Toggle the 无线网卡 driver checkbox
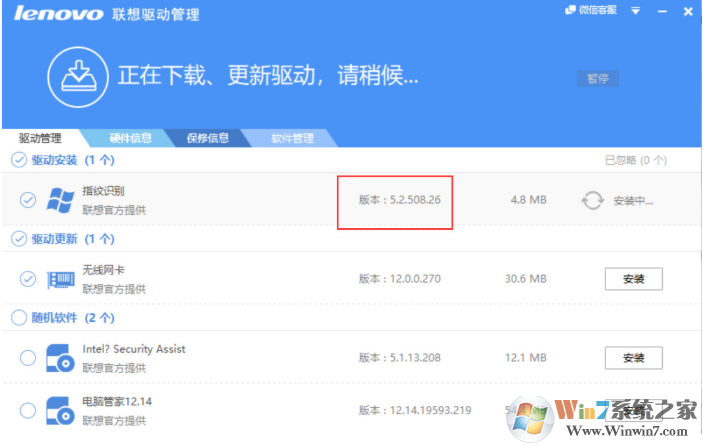This screenshot has width=704, height=445. pos(28,279)
